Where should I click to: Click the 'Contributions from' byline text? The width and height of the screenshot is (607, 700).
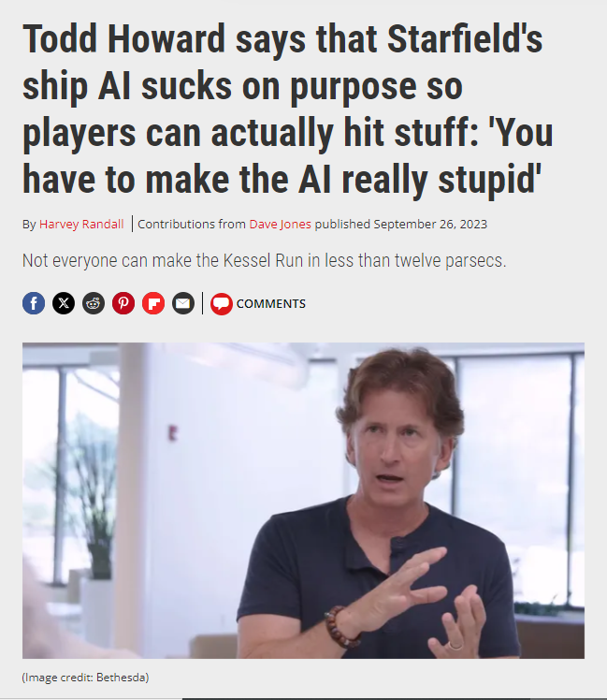coord(192,224)
